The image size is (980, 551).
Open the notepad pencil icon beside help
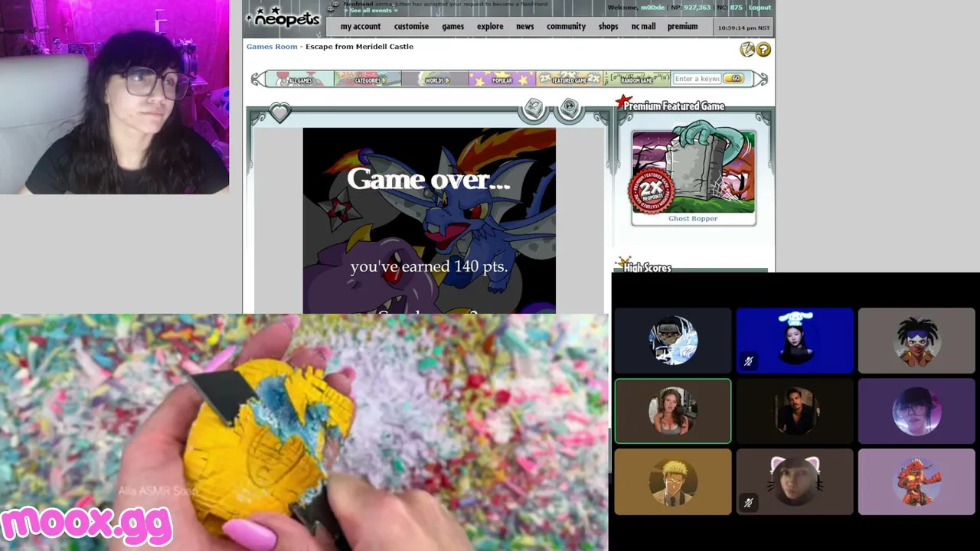747,50
